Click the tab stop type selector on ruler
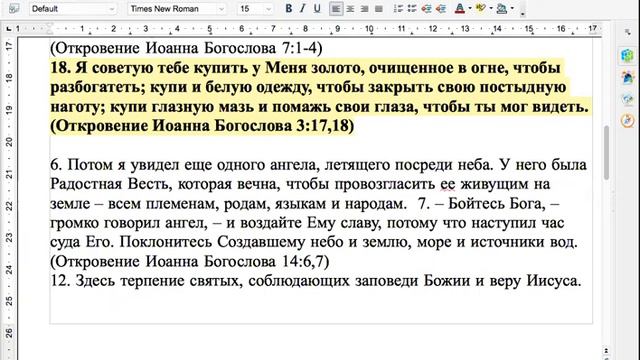The width and height of the screenshot is (640, 360). click(x=9, y=29)
